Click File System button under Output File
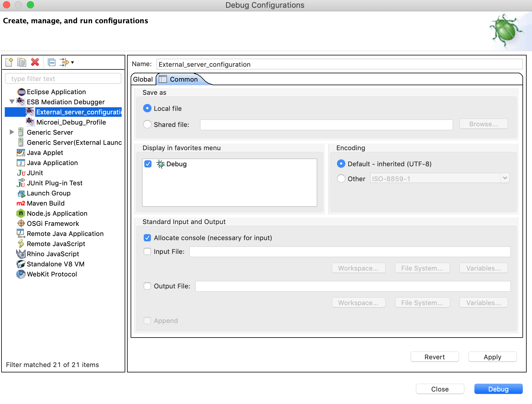 point(422,303)
